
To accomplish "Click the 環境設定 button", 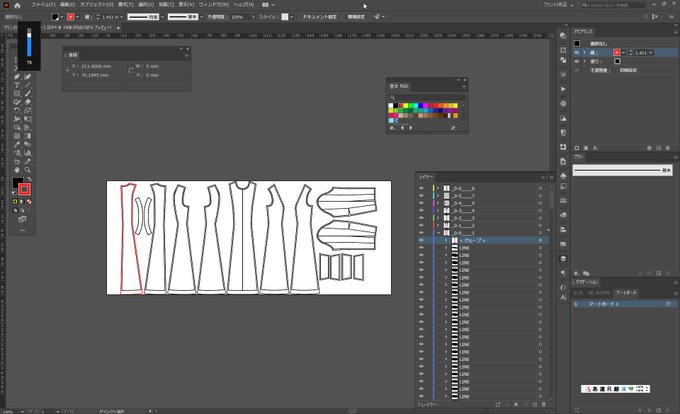I will (x=356, y=17).
